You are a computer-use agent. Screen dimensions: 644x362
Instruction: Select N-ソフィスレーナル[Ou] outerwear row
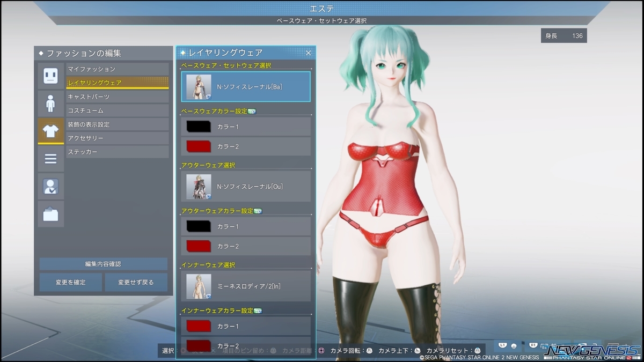click(246, 186)
